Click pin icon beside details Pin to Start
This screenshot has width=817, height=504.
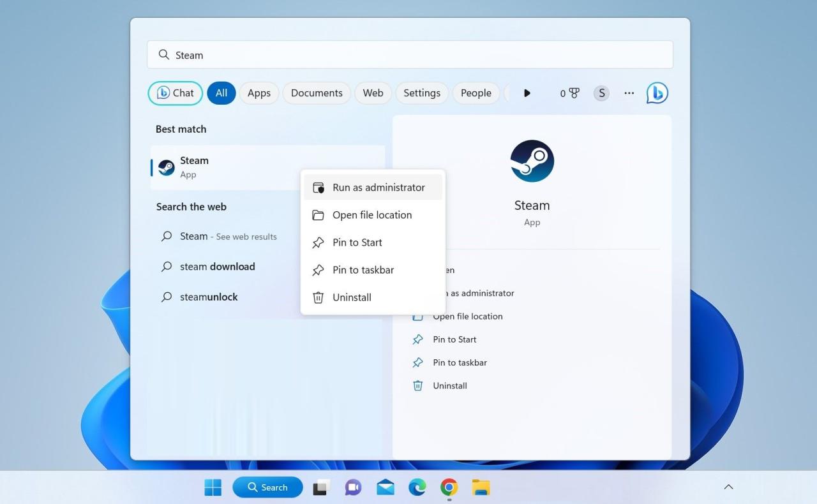[x=417, y=339]
